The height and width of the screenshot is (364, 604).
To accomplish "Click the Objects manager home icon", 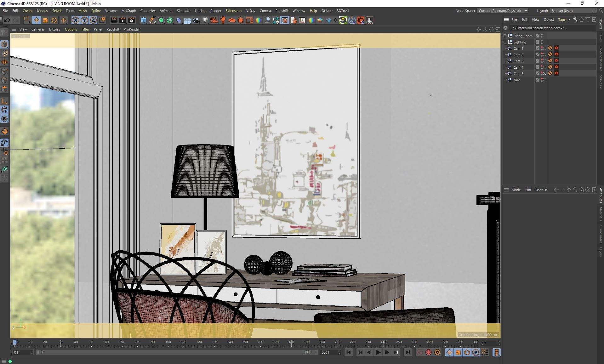I will click(x=581, y=20).
